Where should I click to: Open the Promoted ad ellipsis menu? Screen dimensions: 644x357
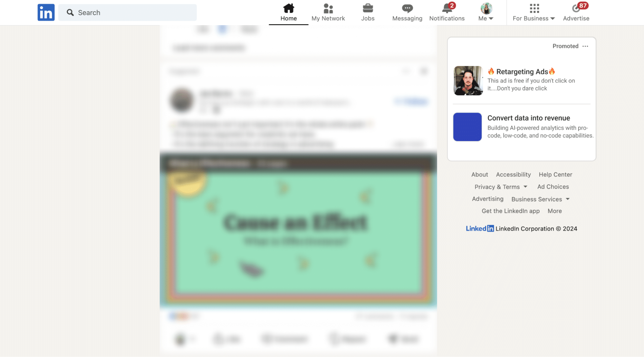click(x=585, y=46)
